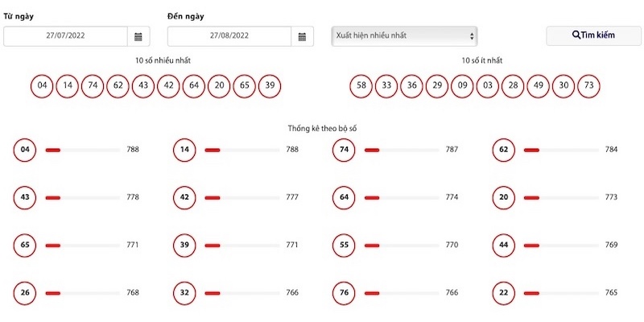Click number 74 statistics circle with 787

click(x=344, y=150)
